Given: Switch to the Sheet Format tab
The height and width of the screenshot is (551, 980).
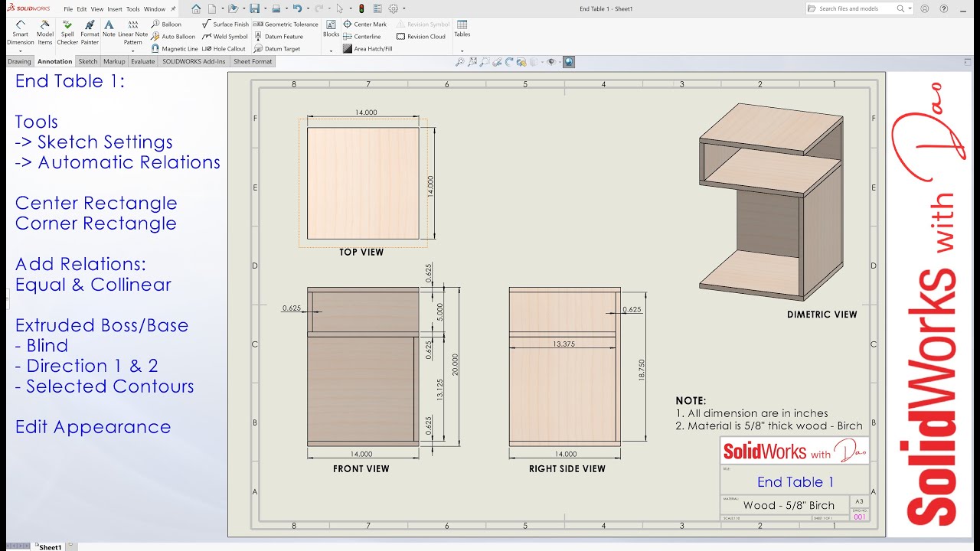Looking at the screenshot, I should tap(253, 61).
